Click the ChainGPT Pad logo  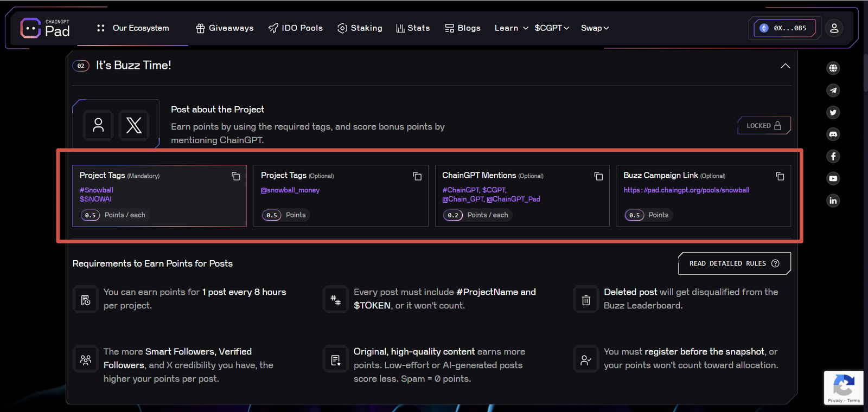46,28
